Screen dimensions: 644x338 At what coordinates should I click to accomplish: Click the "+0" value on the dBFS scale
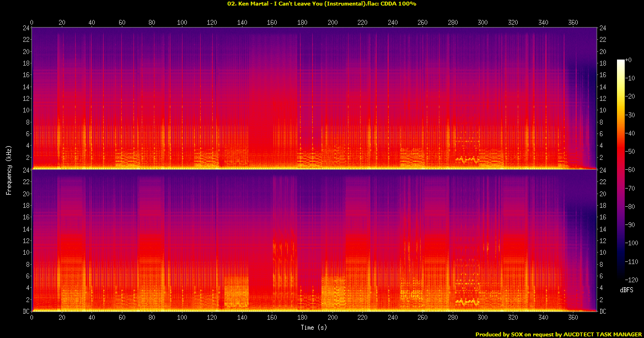629,60
